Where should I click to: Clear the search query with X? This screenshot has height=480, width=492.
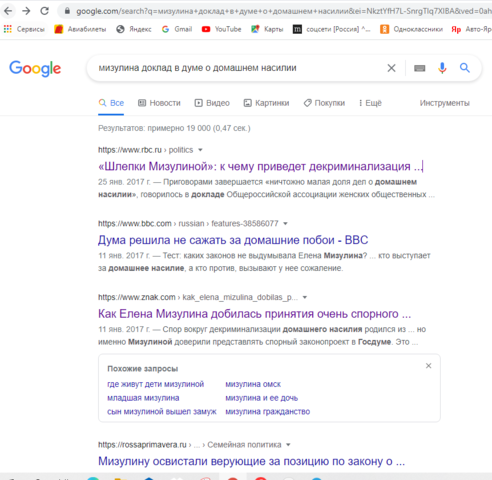point(391,68)
